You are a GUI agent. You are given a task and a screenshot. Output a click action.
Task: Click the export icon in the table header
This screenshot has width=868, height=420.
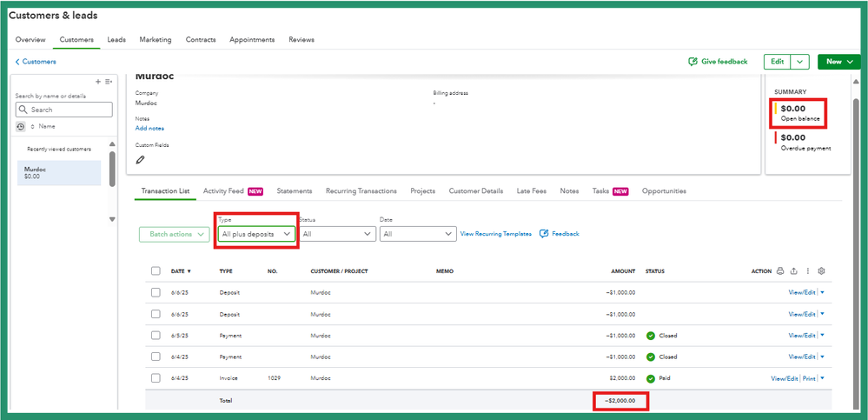coord(794,271)
